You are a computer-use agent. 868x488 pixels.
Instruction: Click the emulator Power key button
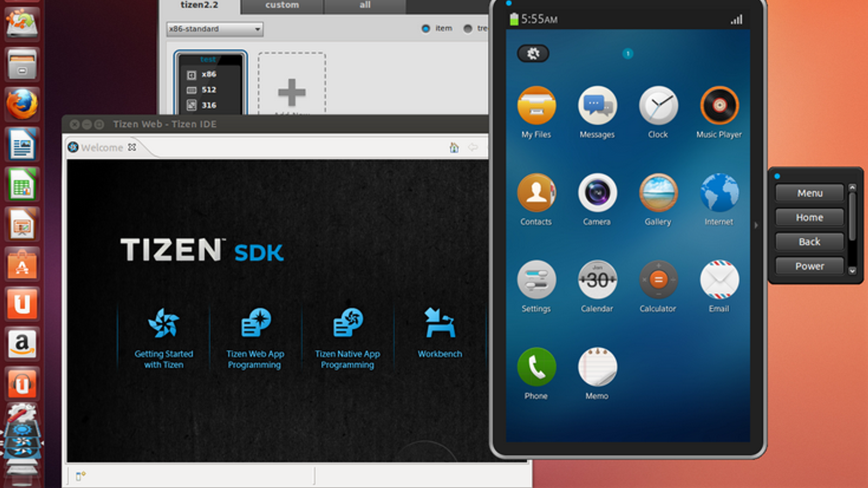[809, 266]
